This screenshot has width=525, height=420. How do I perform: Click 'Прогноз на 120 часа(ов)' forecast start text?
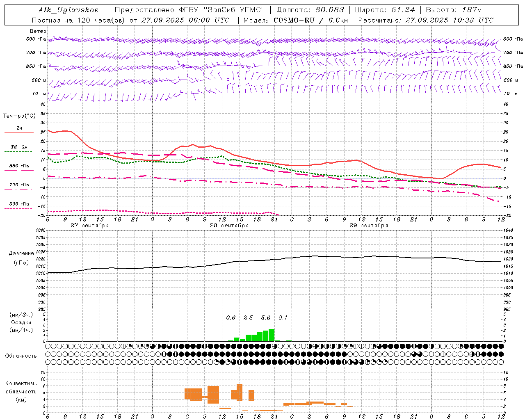coord(79,20)
